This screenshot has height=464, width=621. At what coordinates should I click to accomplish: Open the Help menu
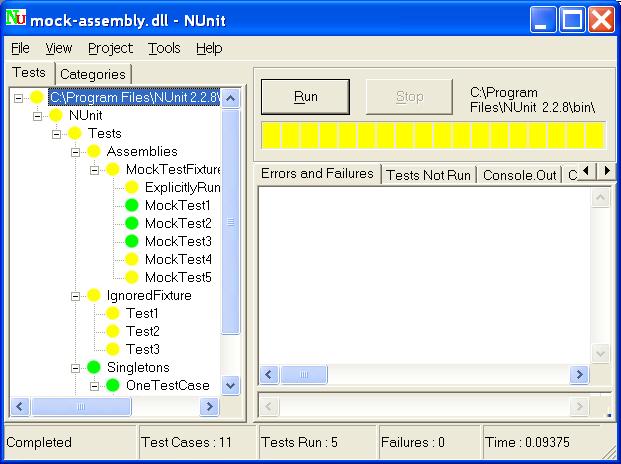(209, 48)
